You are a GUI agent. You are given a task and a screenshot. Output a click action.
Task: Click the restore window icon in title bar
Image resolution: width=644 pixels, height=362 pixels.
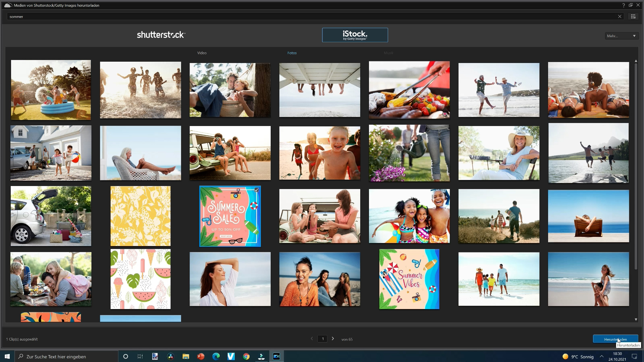(631, 5)
